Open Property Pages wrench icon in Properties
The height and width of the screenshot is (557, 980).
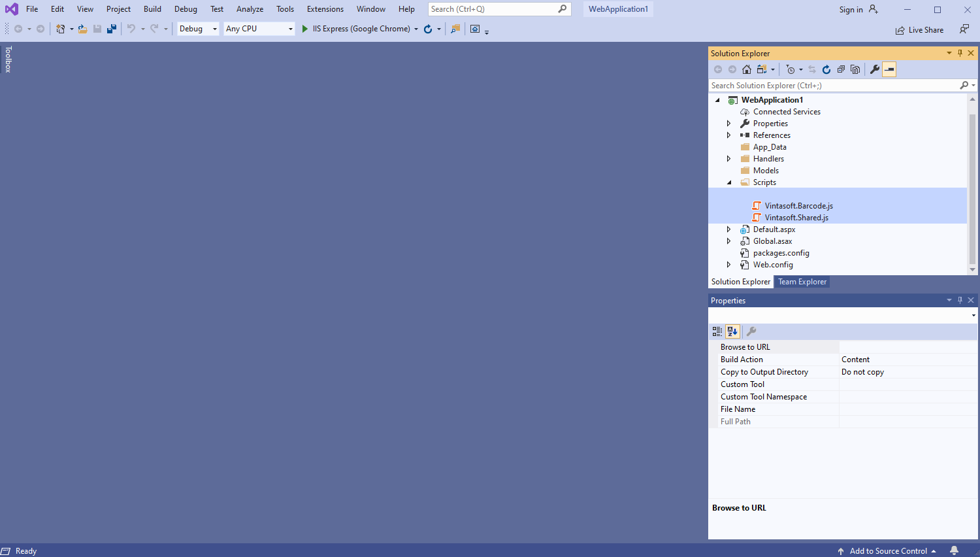751,331
